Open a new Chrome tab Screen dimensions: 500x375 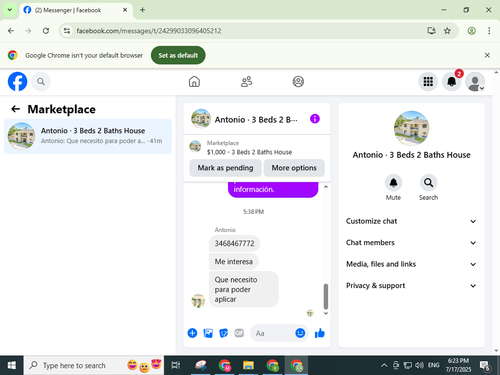click(x=142, y=10)
